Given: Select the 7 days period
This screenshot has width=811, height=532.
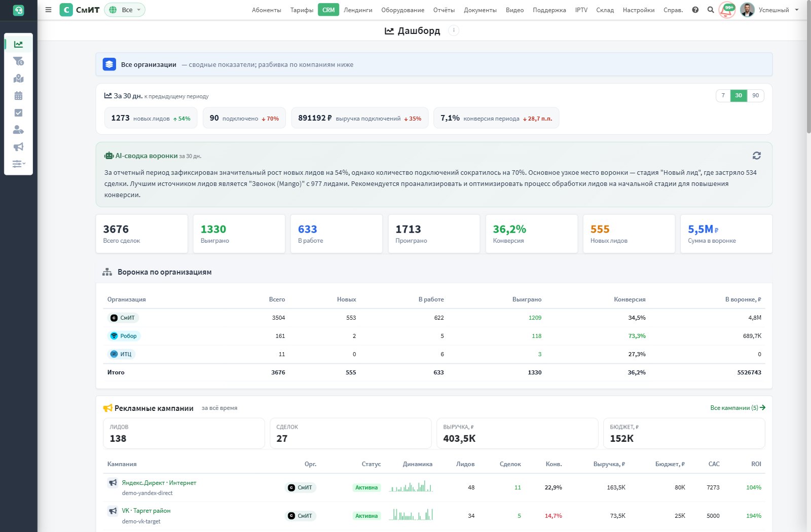Looking at the screenshot, I should point(723,95).
